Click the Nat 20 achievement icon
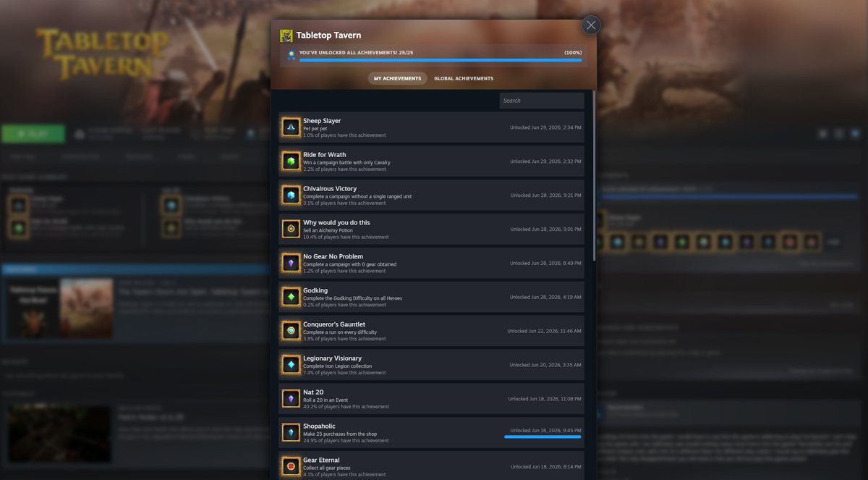 pyautogui.click(x=291, y=399)
